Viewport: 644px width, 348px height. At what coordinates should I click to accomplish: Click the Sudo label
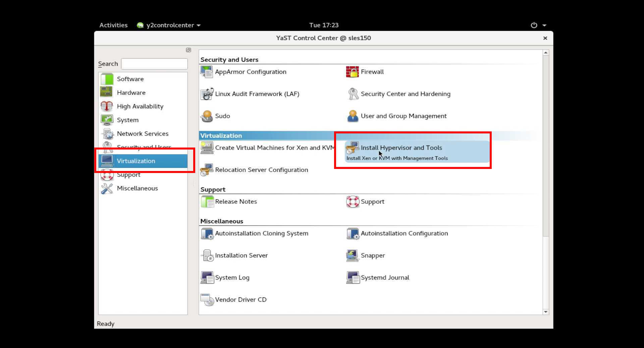click(x=222, y=116)
